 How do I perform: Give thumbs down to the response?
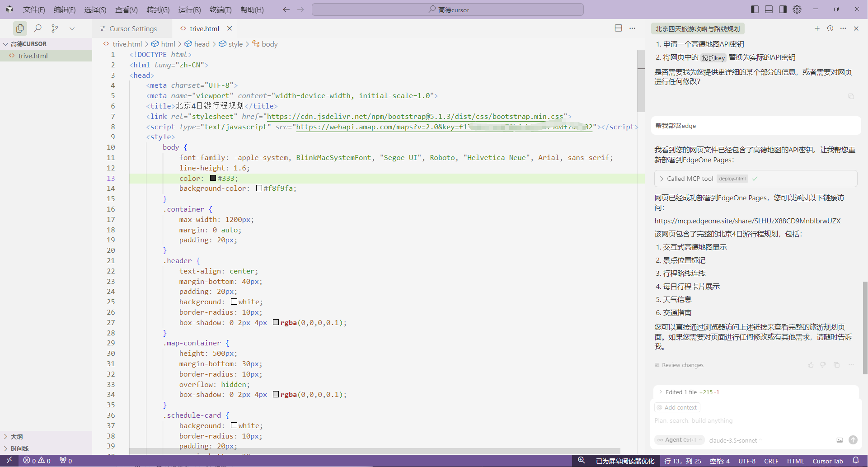coord(823,365)
